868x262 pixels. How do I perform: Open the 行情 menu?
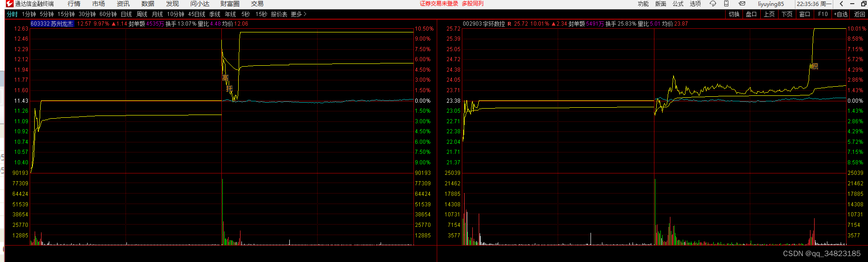tap(74, 4)
